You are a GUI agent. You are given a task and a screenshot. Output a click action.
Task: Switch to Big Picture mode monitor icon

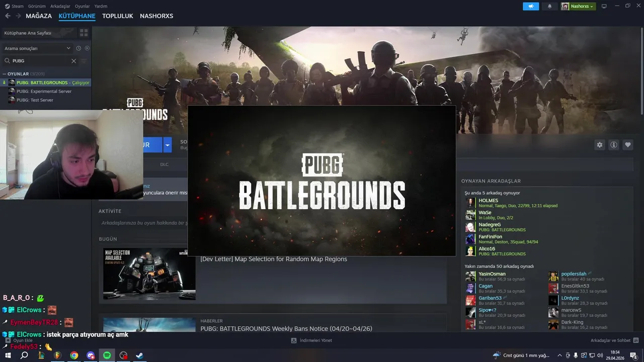[604, 6]
